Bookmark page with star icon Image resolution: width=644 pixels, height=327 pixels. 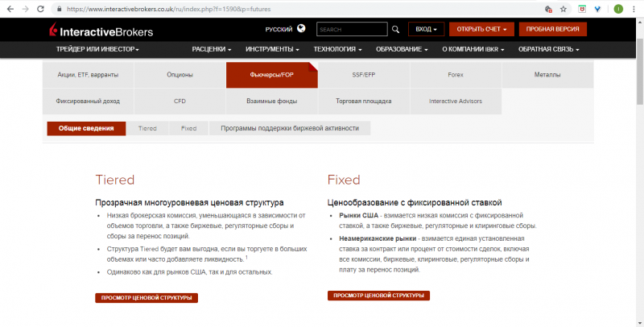point(563,9)
